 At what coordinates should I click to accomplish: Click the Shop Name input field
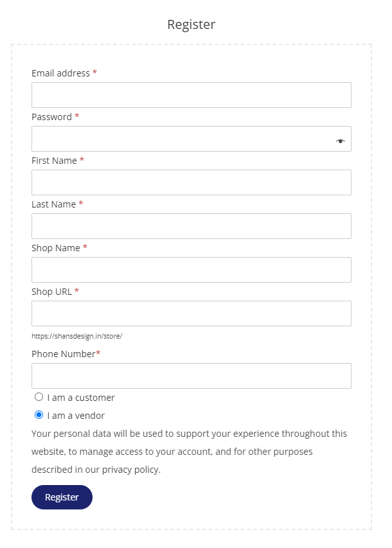click(192, 270)
